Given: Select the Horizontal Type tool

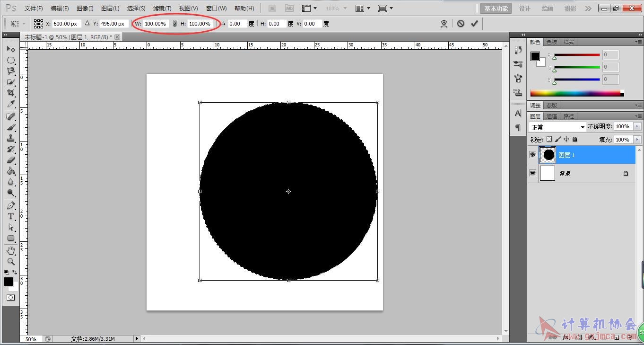Looking at the screenshot, I should tap(10, 216).
